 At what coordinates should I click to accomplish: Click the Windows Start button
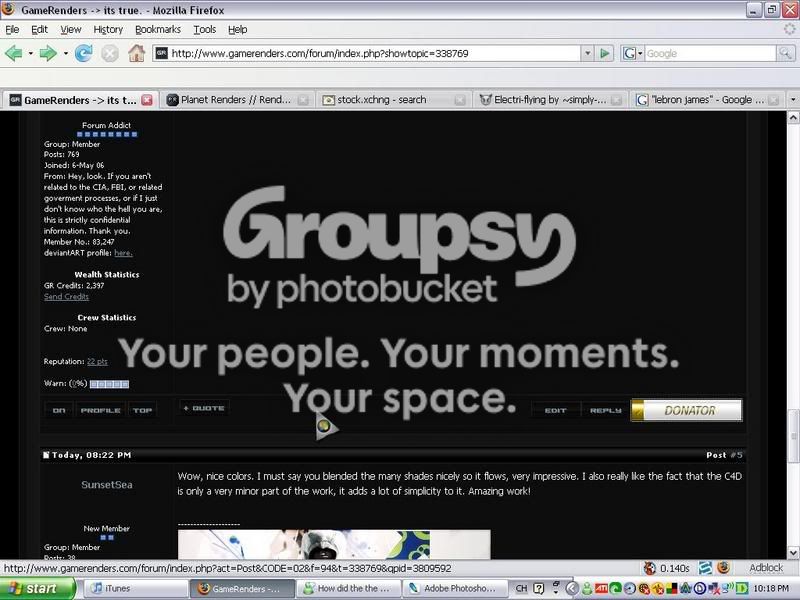37,588
